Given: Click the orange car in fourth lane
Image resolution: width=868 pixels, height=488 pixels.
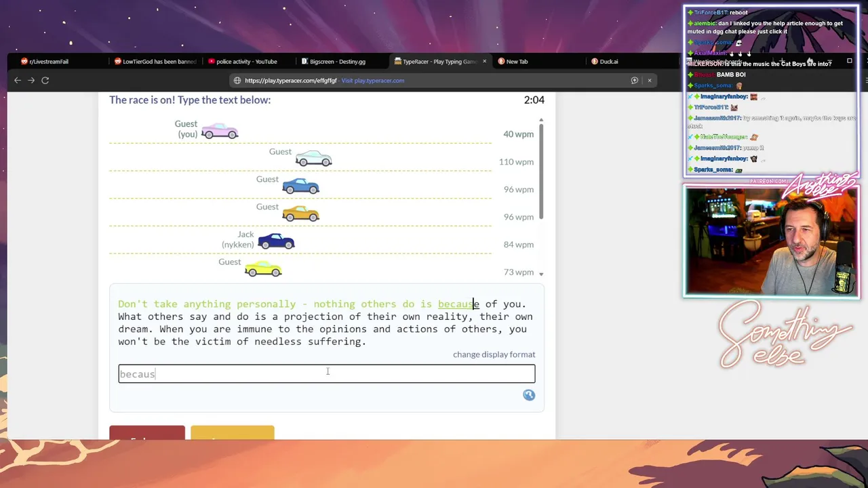Looking at the screenshot, I should (300, 213).
